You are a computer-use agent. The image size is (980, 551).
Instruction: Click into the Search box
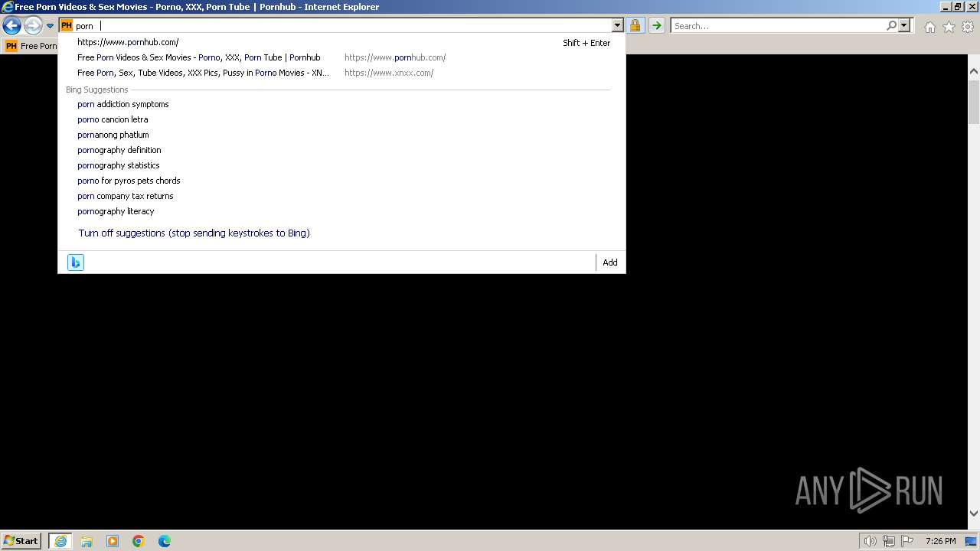pos(777,26)
